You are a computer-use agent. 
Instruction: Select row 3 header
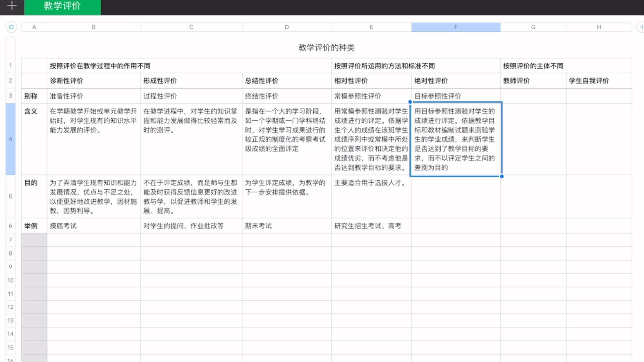(10, 96)
